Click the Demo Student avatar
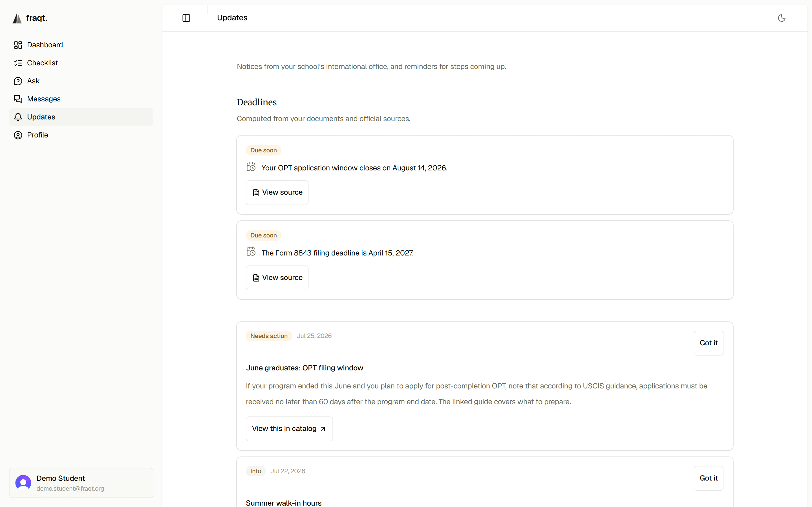812x507 pixels. (x=23, y=482)
